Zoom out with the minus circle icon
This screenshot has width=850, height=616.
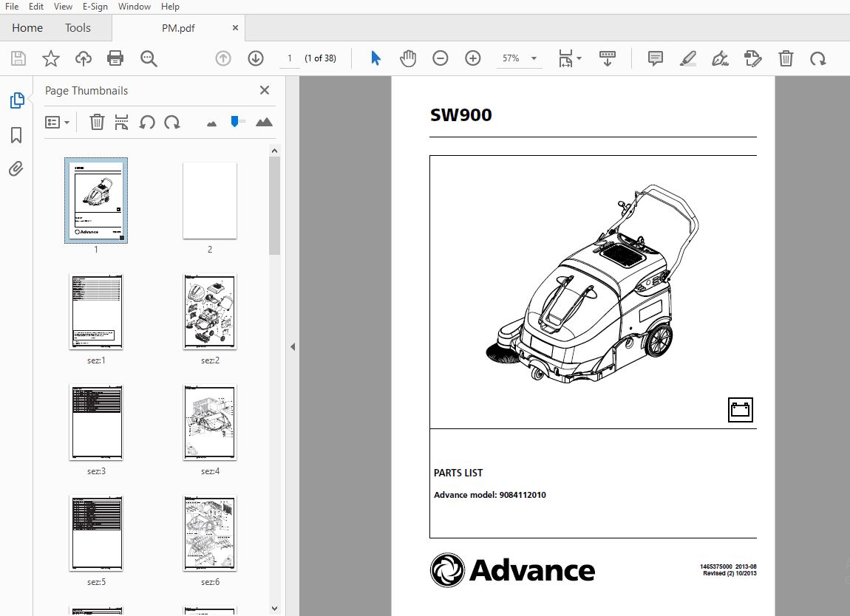[x=441, y=58]
